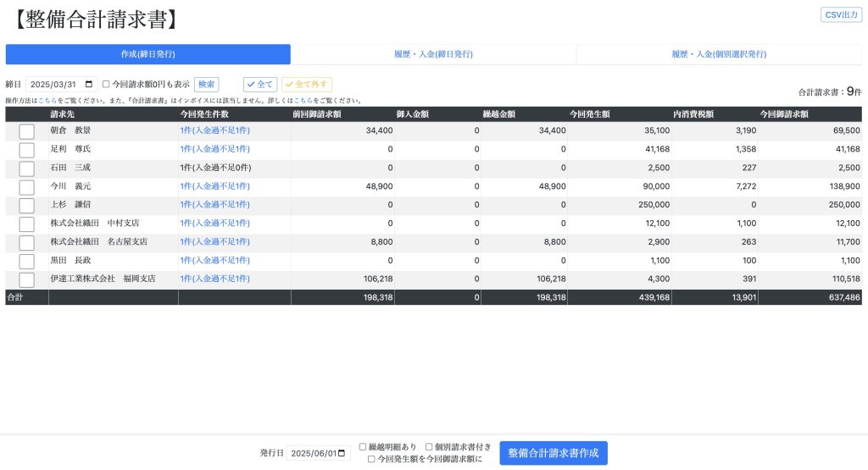
Task: Click the 締日 date input field
Action: (55, 85)
